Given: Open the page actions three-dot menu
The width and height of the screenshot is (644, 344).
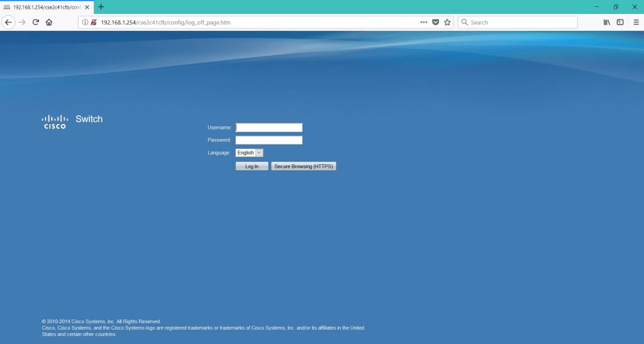Looking at the screenshot, I should click(x=423, y=22).
